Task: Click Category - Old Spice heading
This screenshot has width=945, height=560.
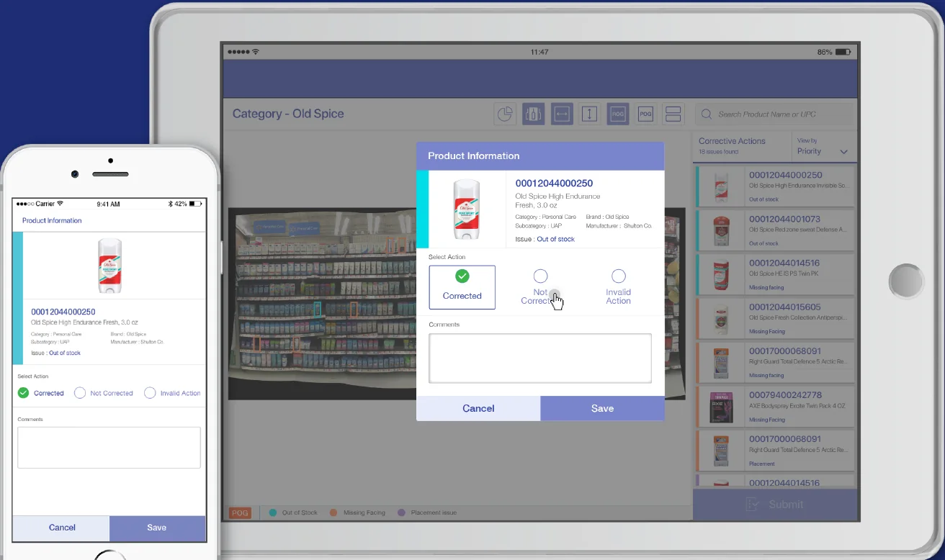Action: click(x=288, y=114)
